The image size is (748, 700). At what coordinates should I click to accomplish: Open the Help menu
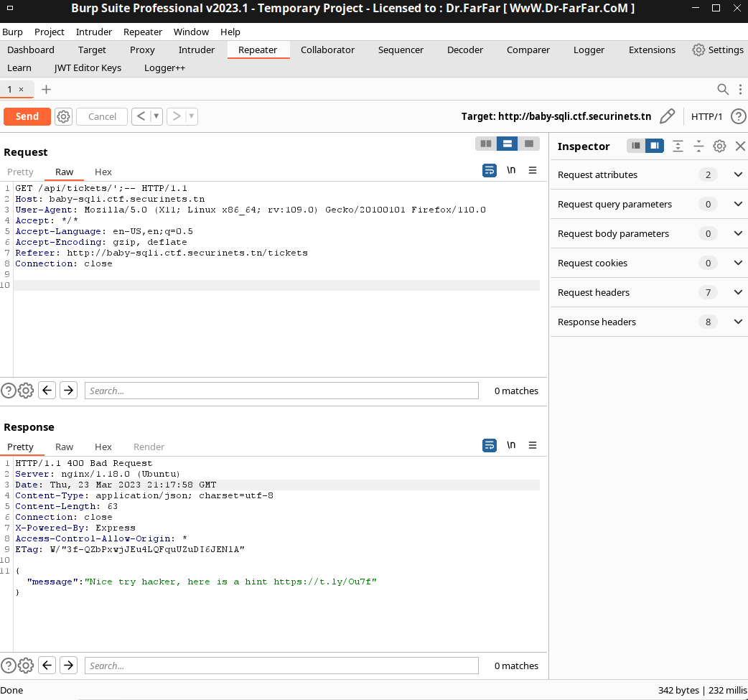[230, 32]
